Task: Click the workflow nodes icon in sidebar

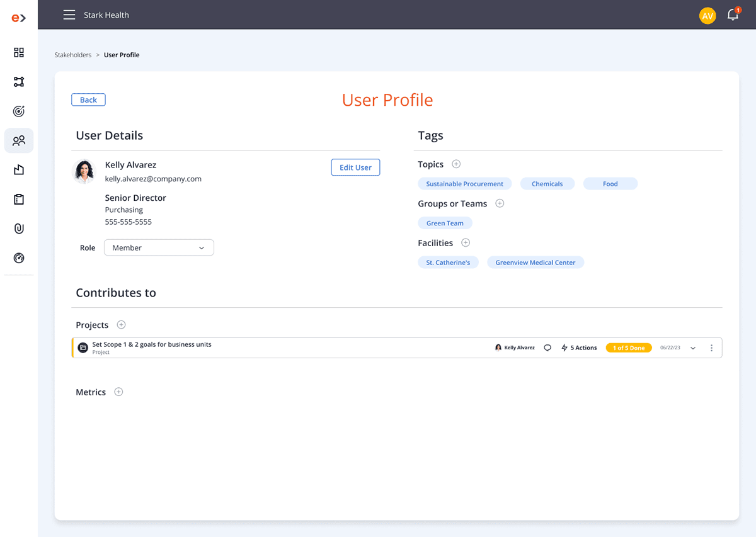Action: [19, 82]
